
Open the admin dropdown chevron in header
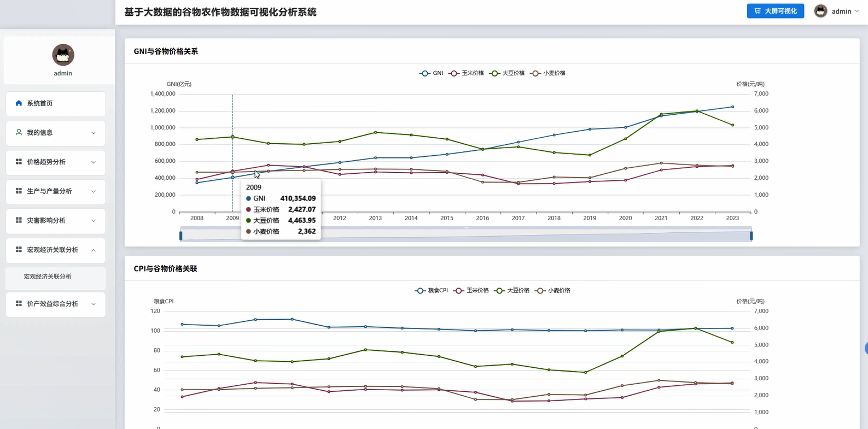(857, 11)
